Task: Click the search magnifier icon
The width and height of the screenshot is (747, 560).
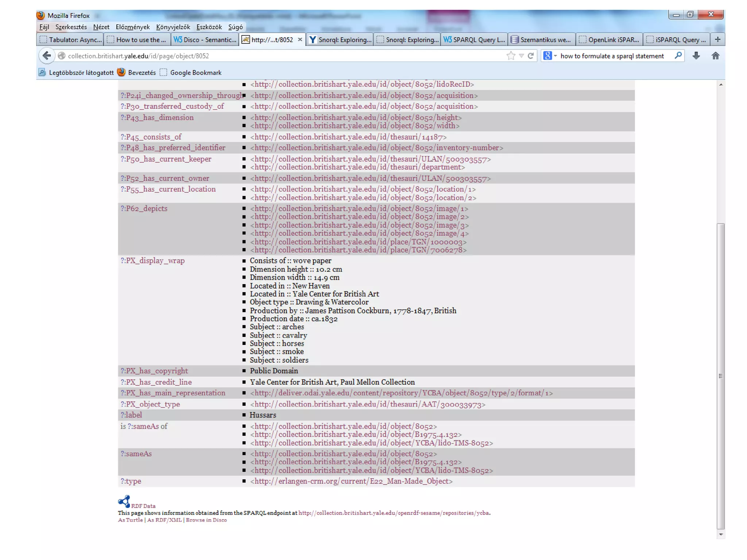Action: [x=678, y=56]
